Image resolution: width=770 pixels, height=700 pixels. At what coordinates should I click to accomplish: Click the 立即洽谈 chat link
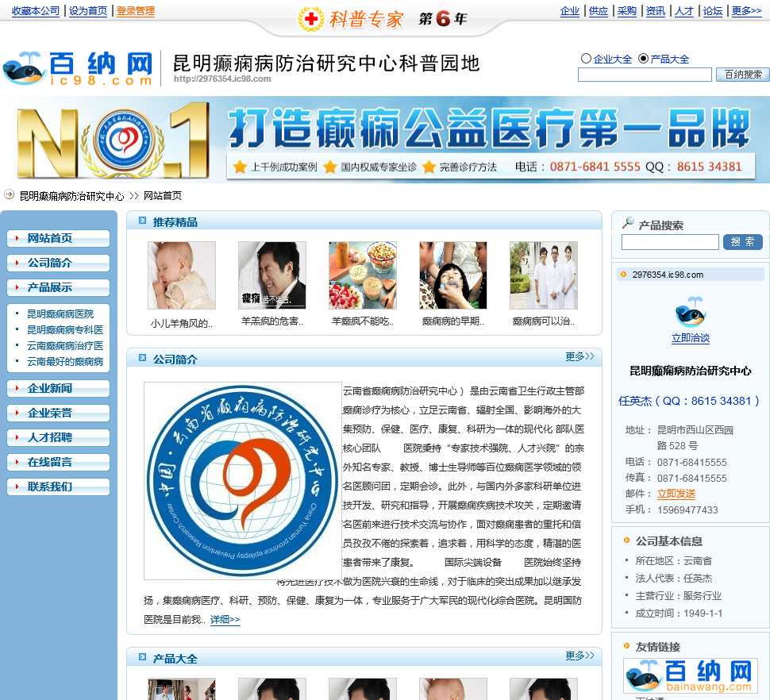tap(691, 338)
